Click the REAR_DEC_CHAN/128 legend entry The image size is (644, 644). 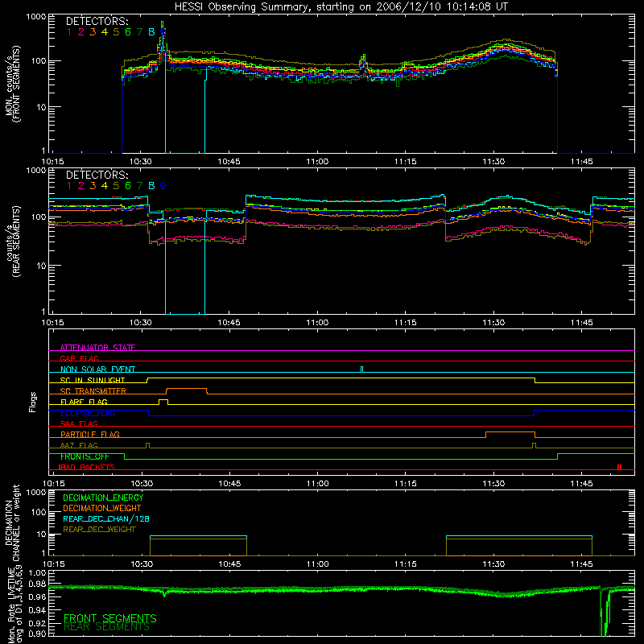[106, 518]
